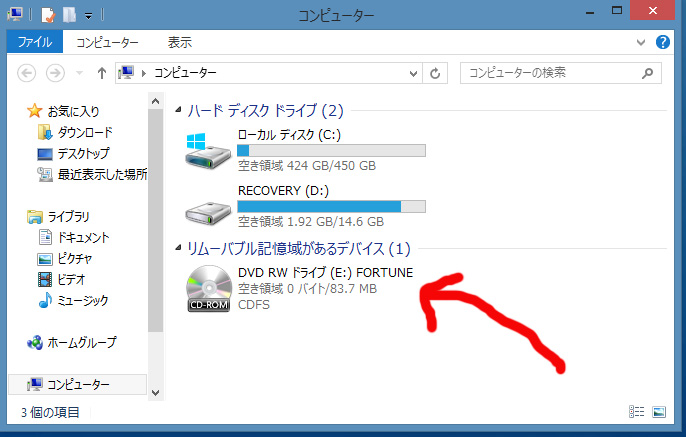Viewport: 686px width, 437px height.
Task: Open デスクトップ in the navigation pane
Action: point(84,153)
